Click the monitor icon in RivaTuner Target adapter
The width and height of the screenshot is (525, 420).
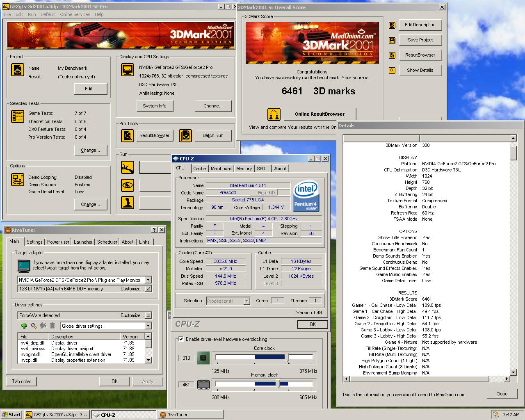[x=24, y=266]
